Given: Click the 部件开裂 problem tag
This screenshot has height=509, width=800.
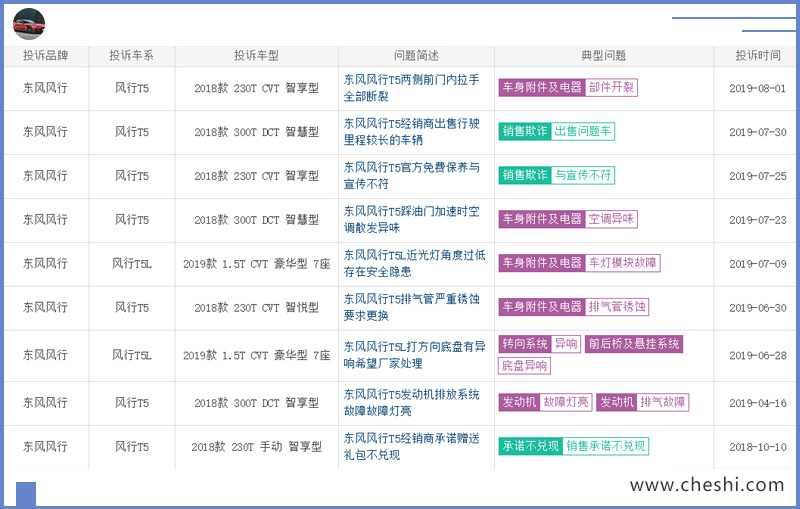Looking at the screenshot, I should [611, 87].
